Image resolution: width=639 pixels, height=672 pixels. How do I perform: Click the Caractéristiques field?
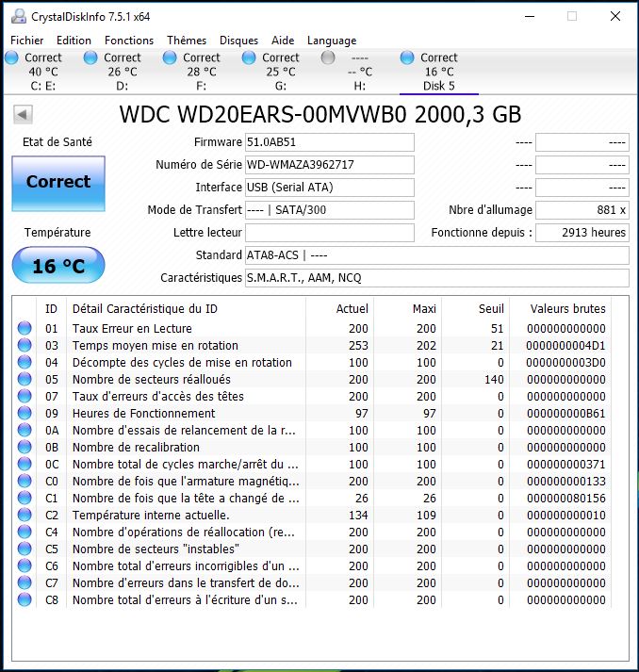tap(437, 278)
